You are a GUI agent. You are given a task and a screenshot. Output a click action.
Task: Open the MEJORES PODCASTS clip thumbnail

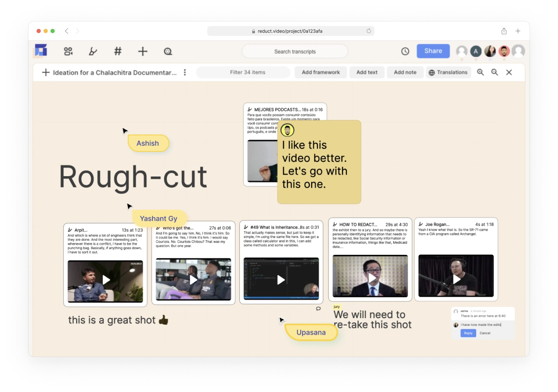(262, 161)
